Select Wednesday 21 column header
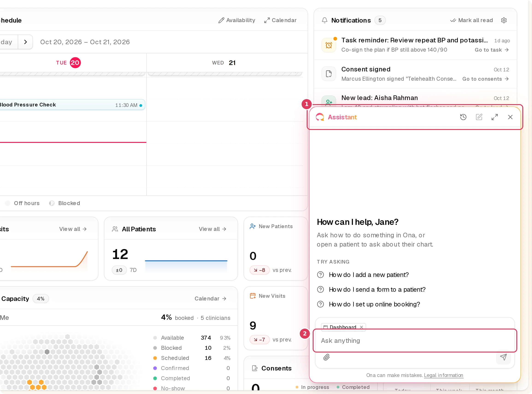Screen dimensions: 532x394 point(224,63)
